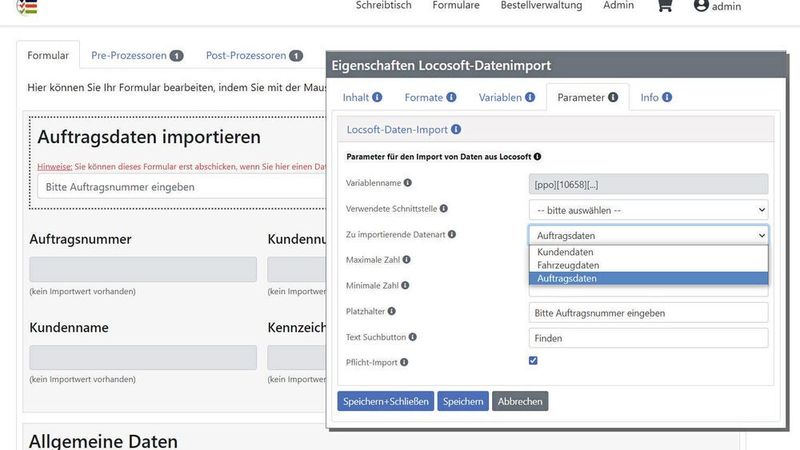Viewport: 800px width, 450px height.
Task: Click the Pre-Prozessoren count badge
Action: (177, 56)
